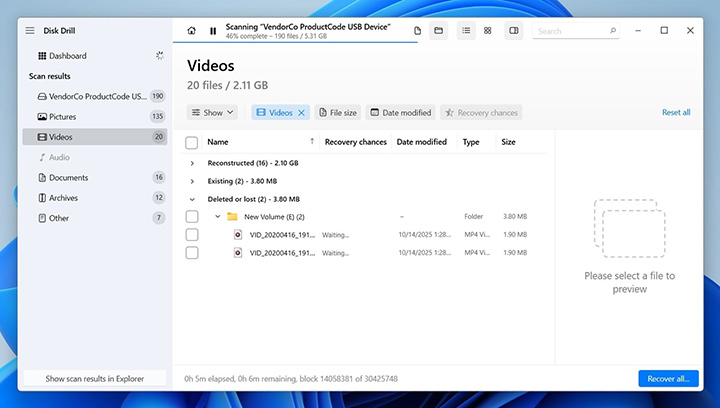Click the Audio note icon
Image resolution: width=720 pixels, height=408 pixels.
tap(42, 157)
